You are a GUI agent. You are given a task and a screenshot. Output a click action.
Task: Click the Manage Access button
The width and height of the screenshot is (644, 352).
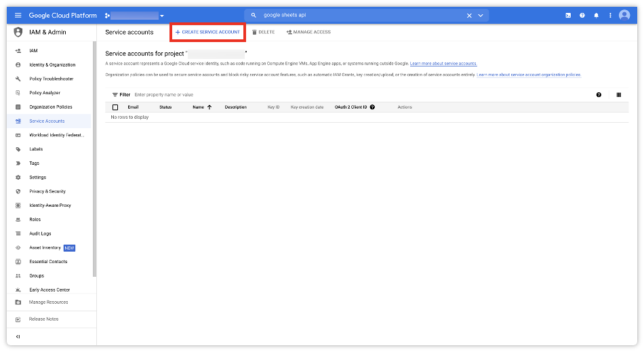pos(308,32)
